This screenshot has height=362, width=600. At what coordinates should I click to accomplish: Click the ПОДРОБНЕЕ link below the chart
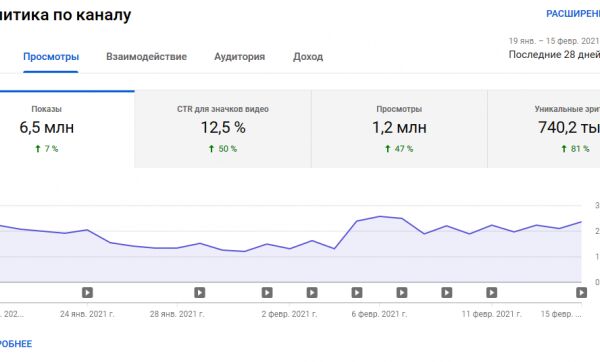click(x=16, y=344)
